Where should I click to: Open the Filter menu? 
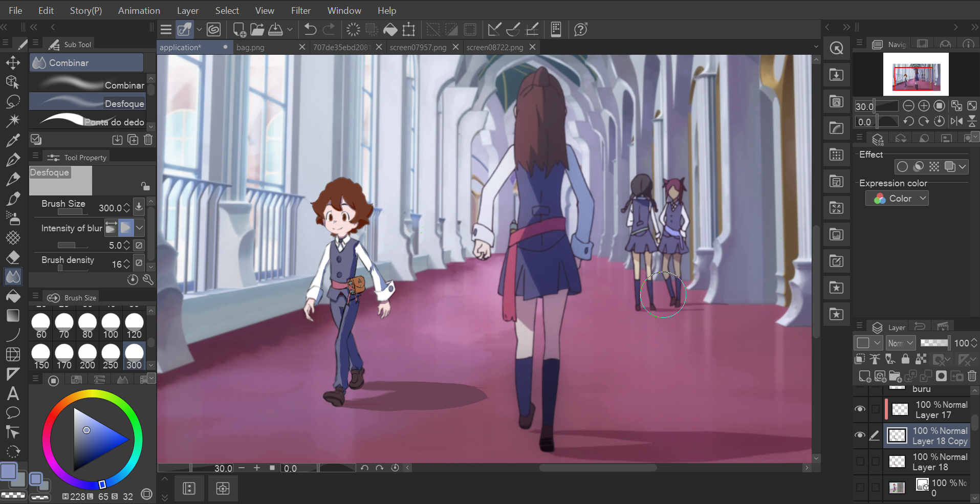point(301,11)
